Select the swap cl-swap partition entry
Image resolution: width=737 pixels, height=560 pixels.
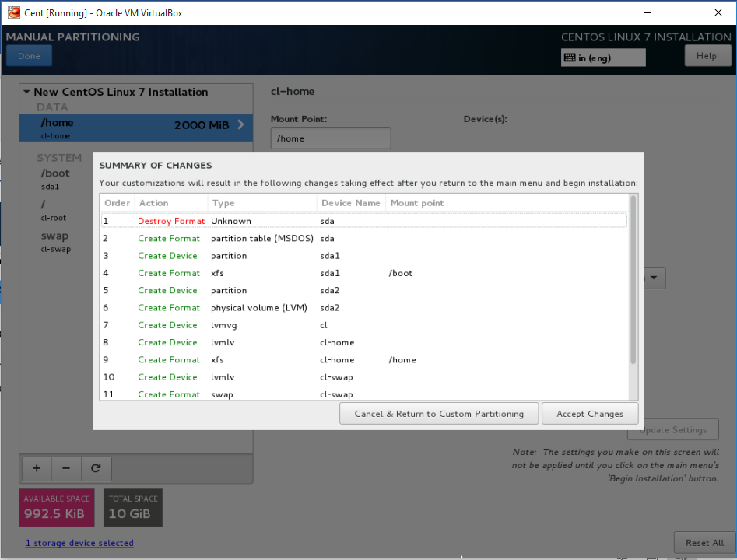56,241
